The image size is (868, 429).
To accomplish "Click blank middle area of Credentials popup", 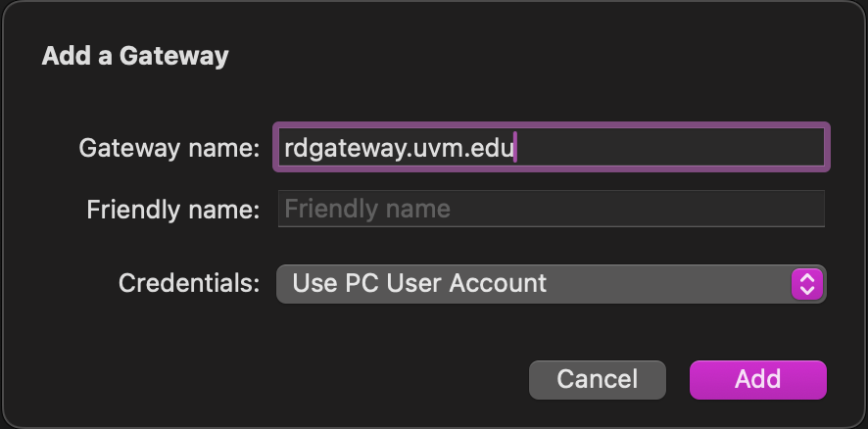I will click(x=666, y=284).
